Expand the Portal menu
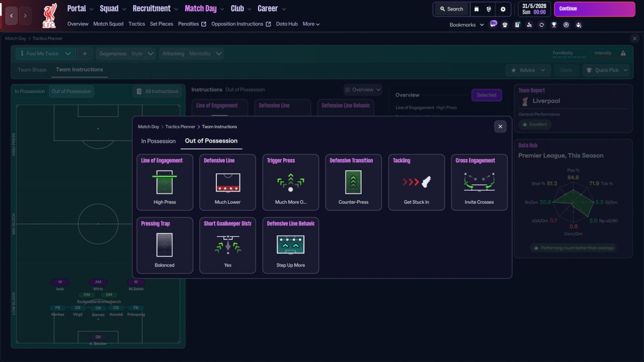This screenshot has width=644, height=362. coord(80,9)
